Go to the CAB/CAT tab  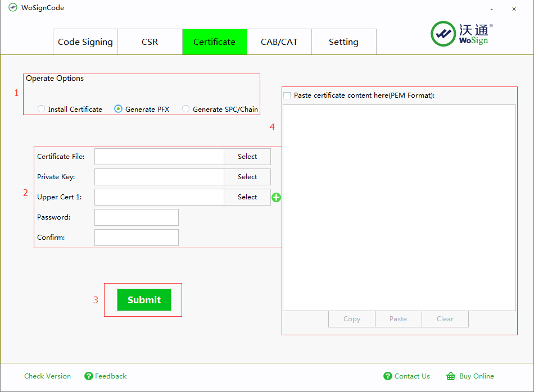point(279,42)
